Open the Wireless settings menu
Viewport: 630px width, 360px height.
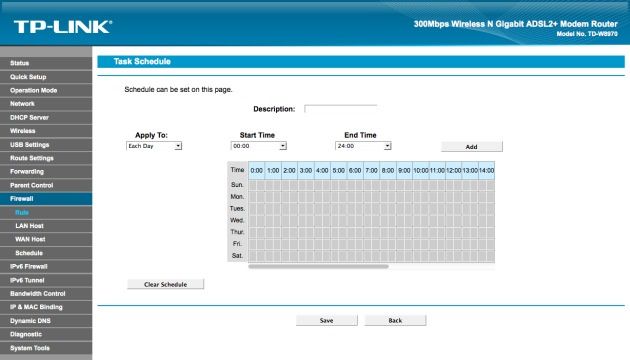pyautogui.click(x=46, y=131)
